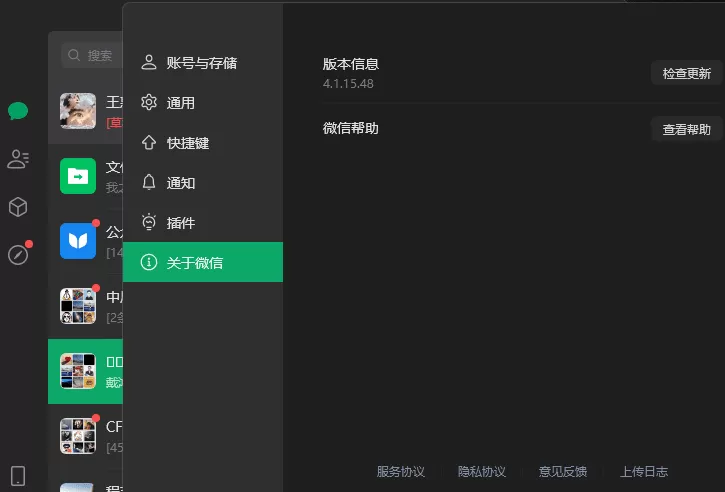Open the Contacts icon in the sidebar
Screen dimensions: 725x492
18,159
